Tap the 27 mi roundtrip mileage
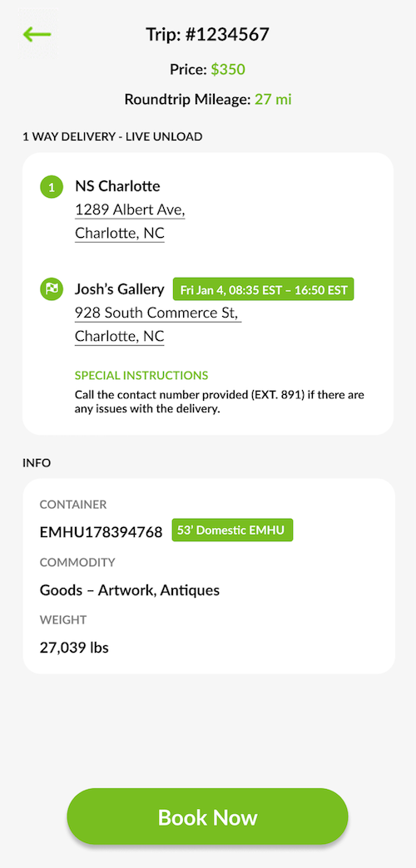 [273, 100]
